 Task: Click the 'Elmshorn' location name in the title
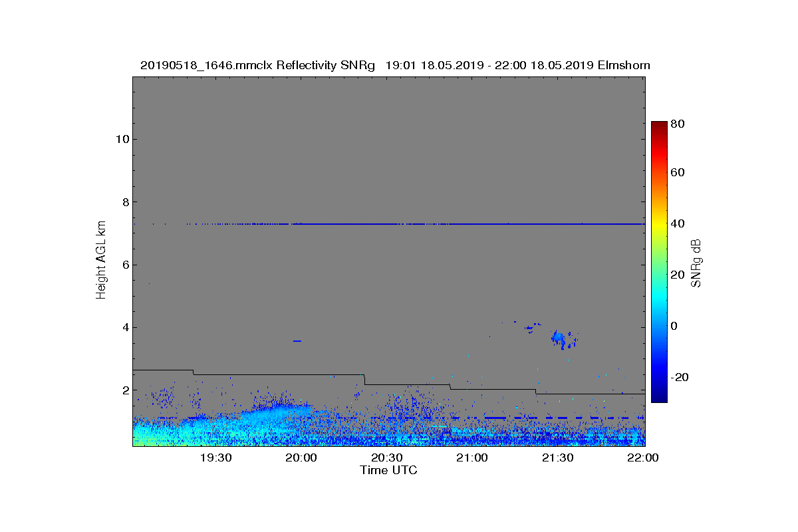point(624,66)
